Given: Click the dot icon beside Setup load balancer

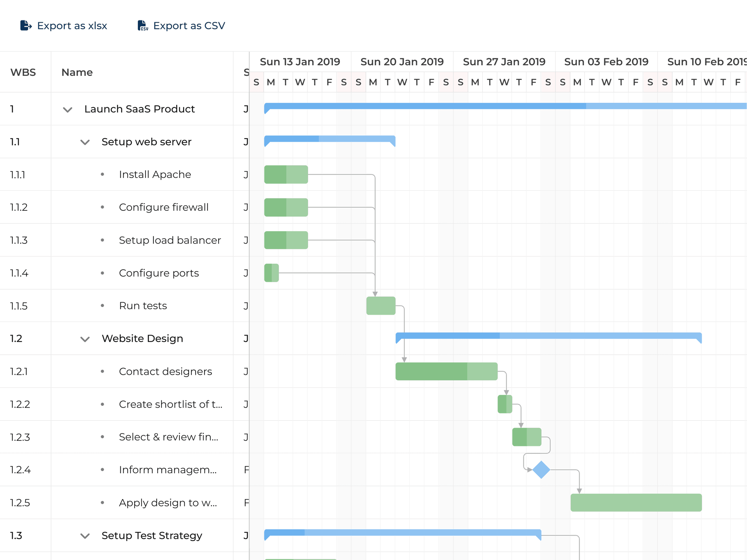Looking at the screenshot, I should [x=102, y=240].
